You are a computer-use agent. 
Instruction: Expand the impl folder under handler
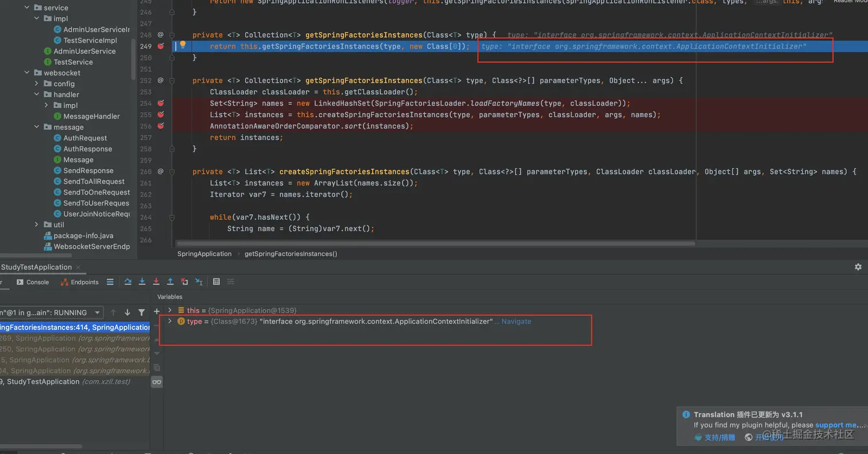(x=47, y=106)
